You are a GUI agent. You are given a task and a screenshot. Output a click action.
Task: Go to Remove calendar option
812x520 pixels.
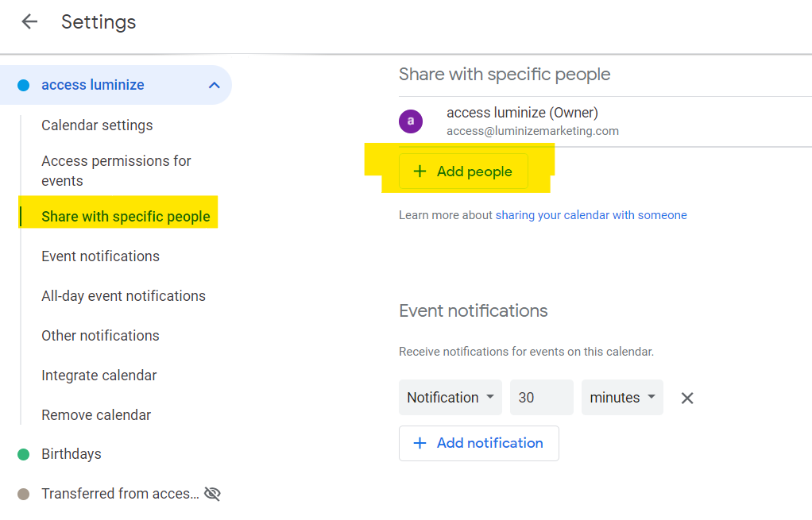(x=96, y=415)
